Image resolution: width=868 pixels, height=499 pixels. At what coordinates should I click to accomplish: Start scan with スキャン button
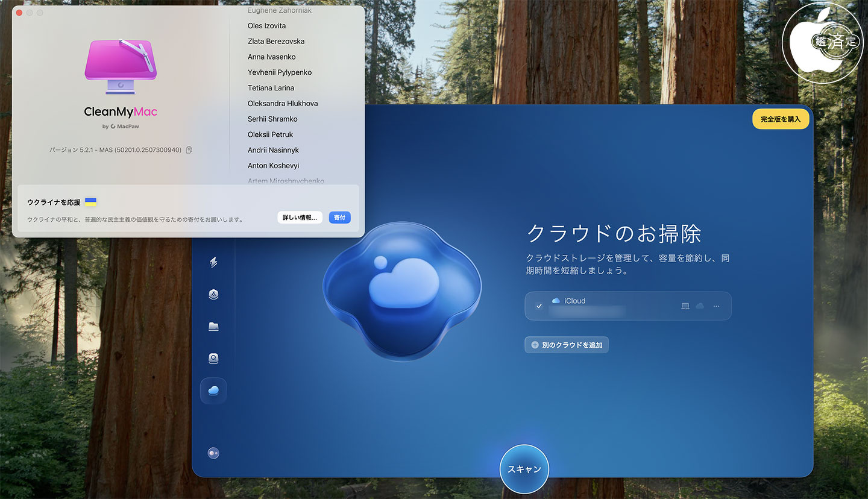point(524,469)
